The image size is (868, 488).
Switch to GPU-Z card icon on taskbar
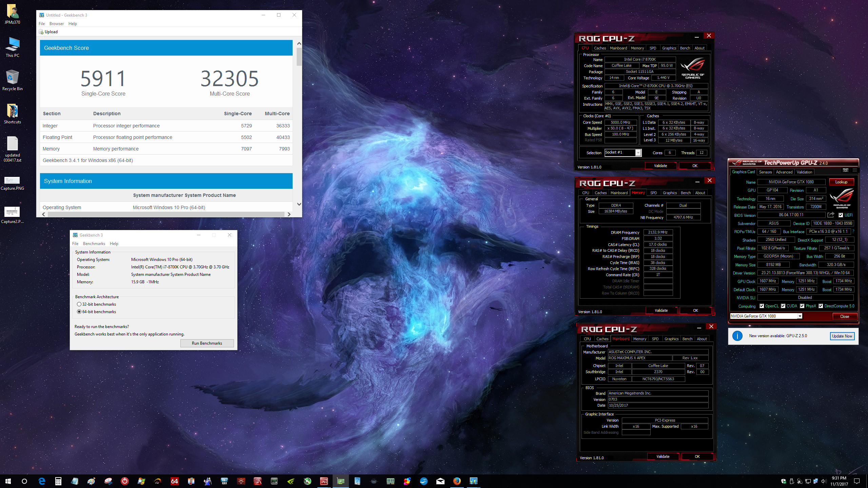click(341, 481)
